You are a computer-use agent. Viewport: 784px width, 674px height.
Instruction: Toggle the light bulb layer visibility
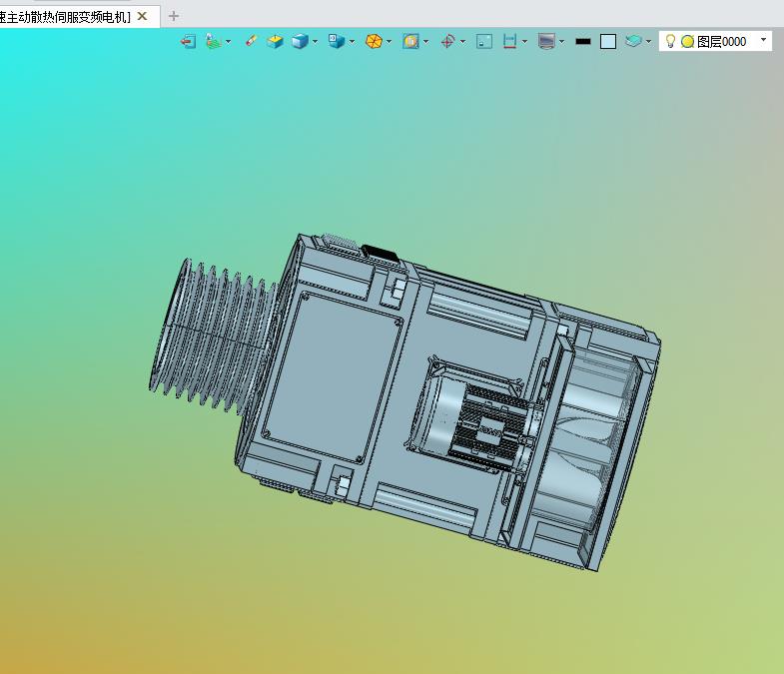[x=671, y=42]
